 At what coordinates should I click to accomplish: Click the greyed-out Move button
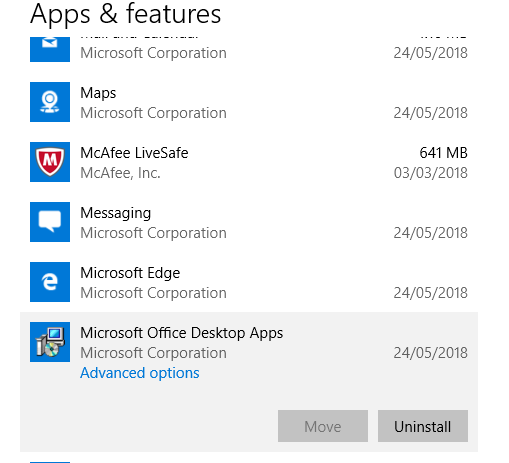323,426
